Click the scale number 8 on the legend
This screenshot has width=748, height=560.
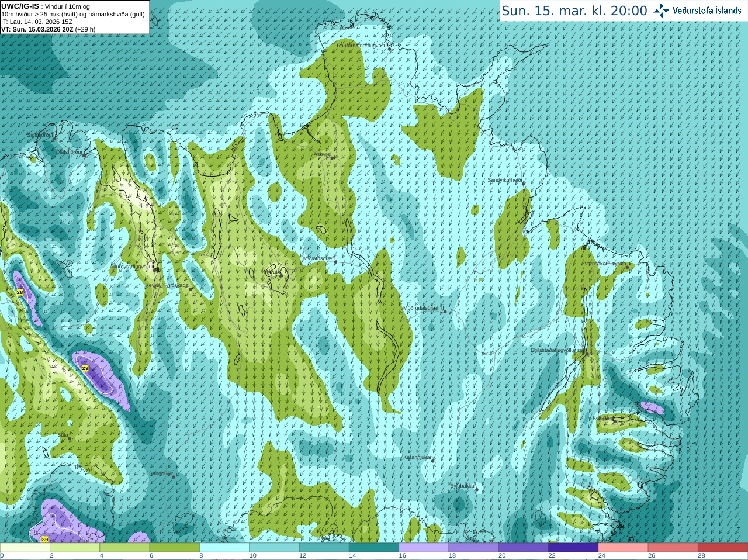coord(202,556)
